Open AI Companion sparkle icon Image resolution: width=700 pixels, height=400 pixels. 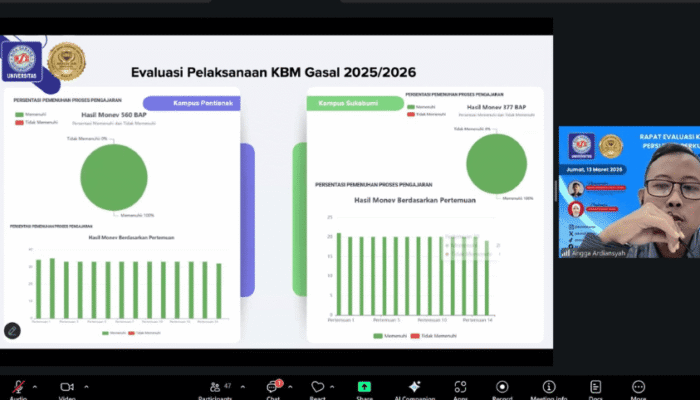pyautogui.click(x=414, y=387)
